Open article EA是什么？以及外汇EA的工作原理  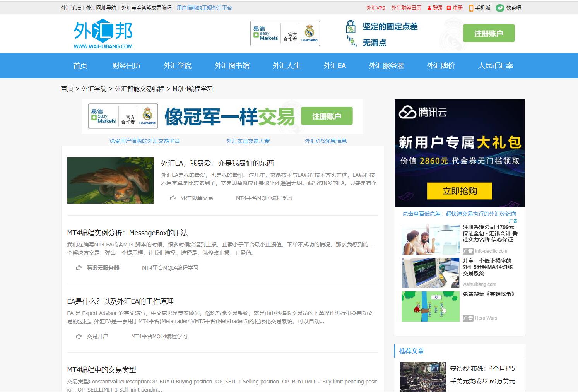pos(120,301)
